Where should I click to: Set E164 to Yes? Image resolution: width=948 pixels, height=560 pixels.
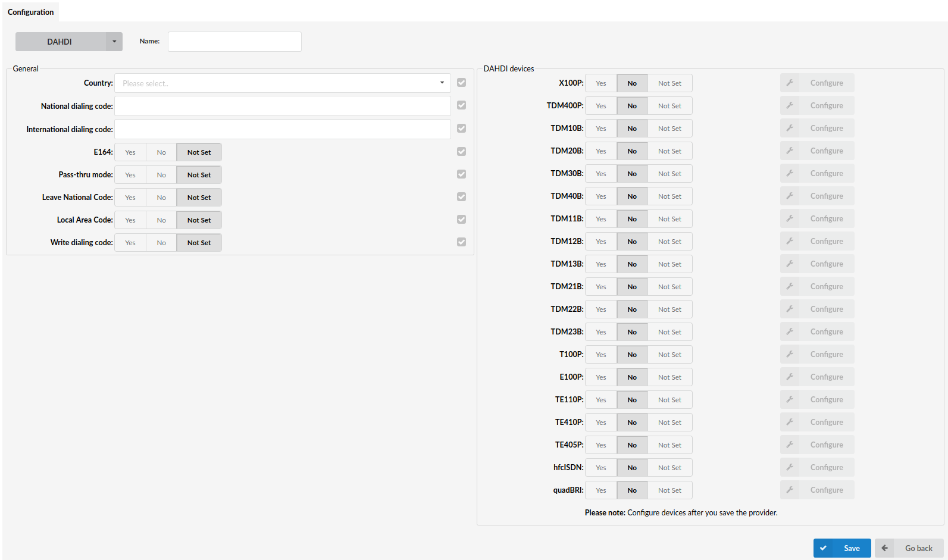(130, 152)
